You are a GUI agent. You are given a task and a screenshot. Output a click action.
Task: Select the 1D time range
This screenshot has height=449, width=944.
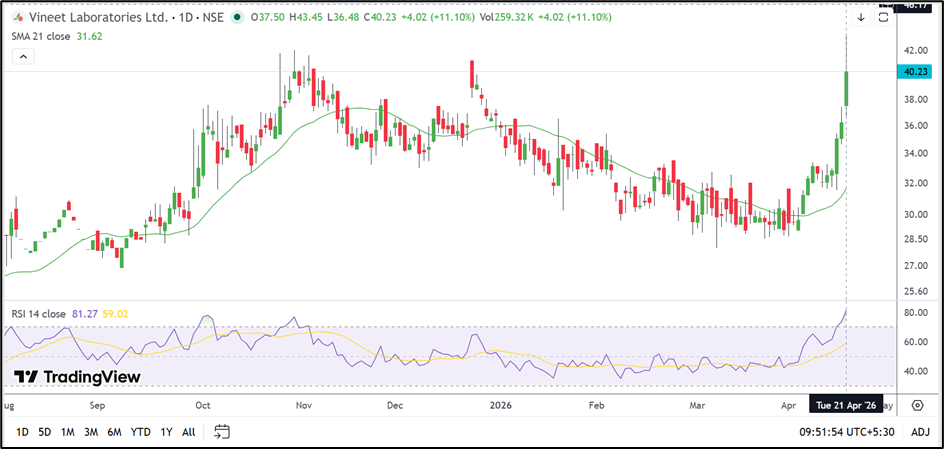click(x=22, y=432)
